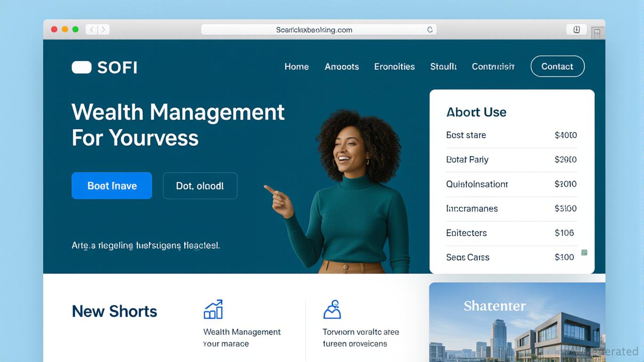Select the Quiatoinsationt row label

(x=477, y=184)
